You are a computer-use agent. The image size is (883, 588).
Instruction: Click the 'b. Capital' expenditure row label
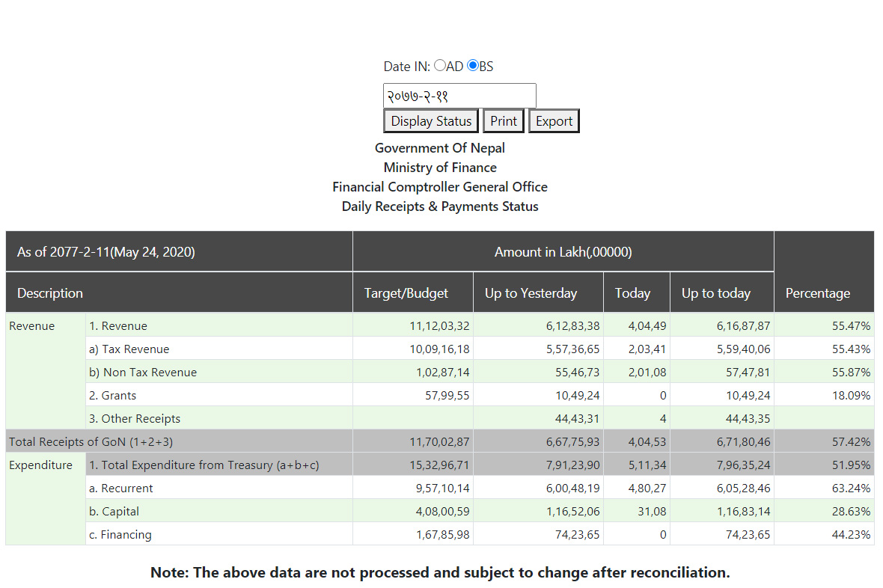114,512
